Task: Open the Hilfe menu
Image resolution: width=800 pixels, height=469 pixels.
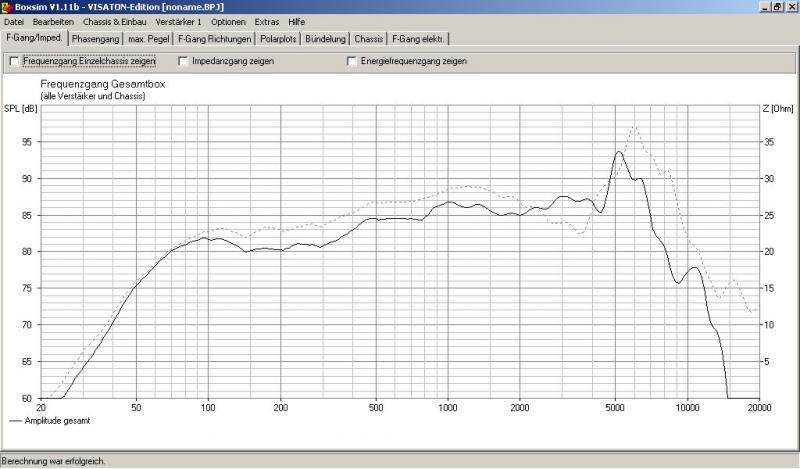Action: point(297,21)
